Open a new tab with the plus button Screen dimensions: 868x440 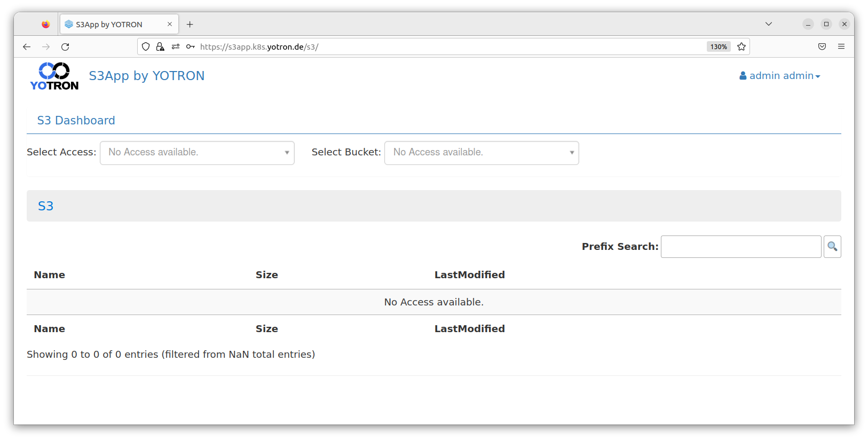point(190,25)
